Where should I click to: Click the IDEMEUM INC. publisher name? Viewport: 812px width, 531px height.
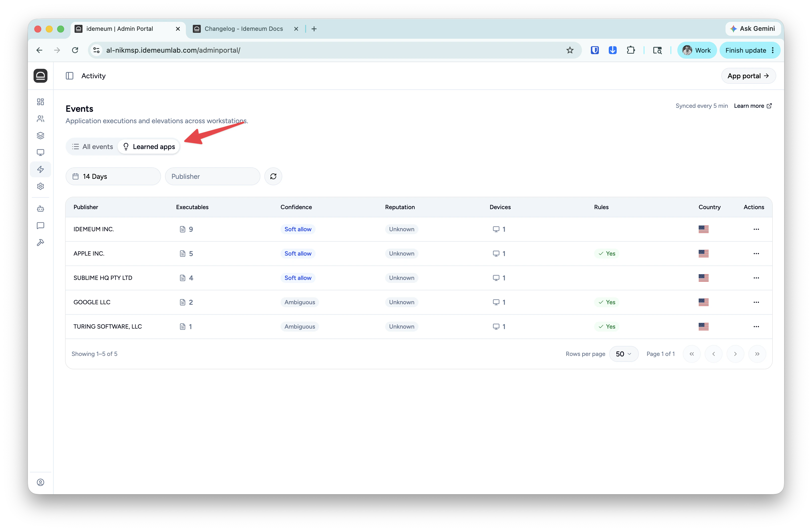tap(93, 229)
